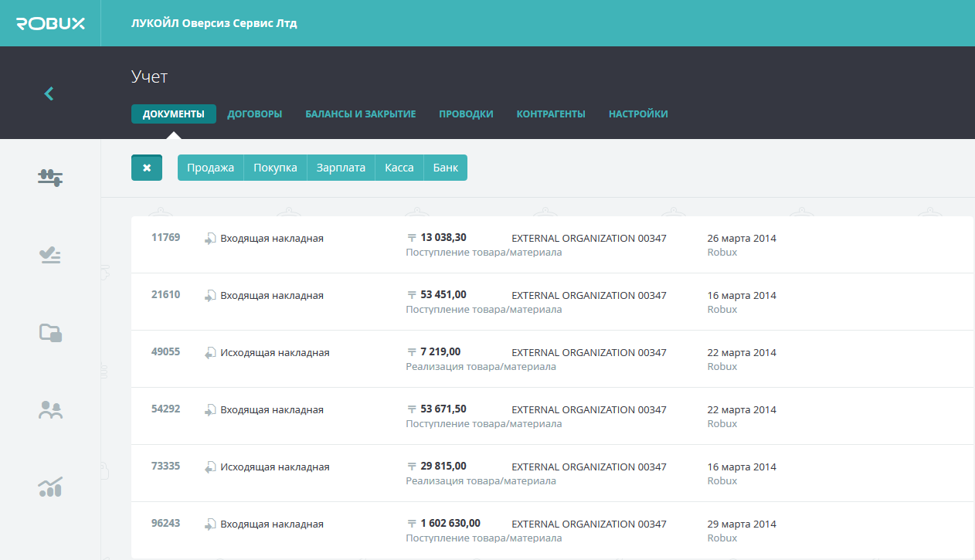Filter documents by Касса
The image size is (975, 560).
399,168
